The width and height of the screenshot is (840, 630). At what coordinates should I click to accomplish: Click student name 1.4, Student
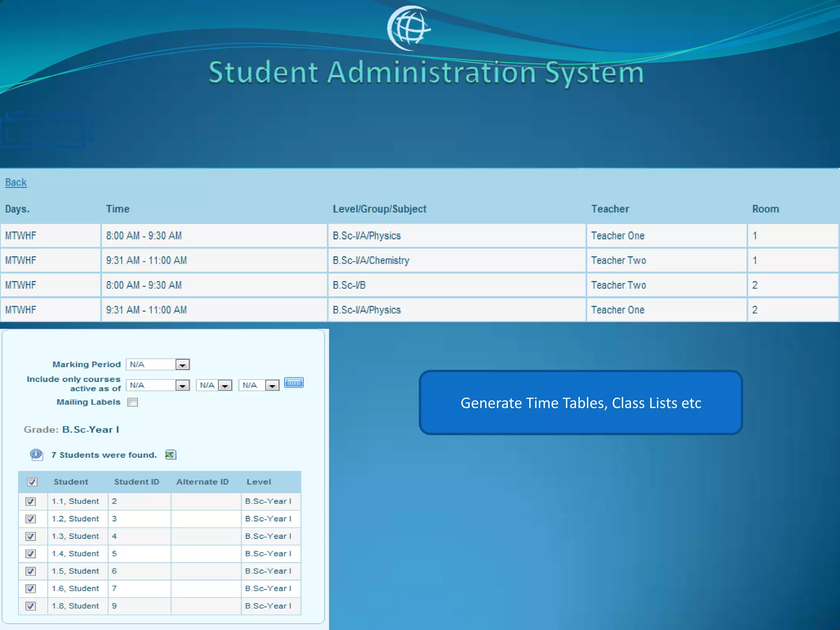coord(75,554)
